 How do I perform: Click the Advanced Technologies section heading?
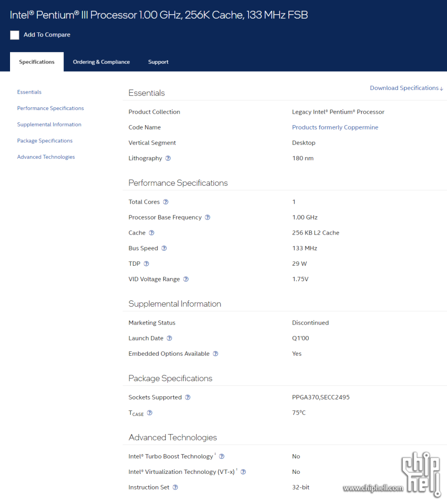coord(173,437)
